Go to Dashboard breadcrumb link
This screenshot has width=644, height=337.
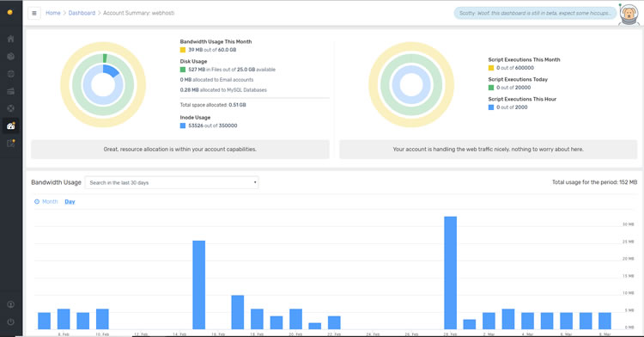pyautogui.click(x=82, y=13)
